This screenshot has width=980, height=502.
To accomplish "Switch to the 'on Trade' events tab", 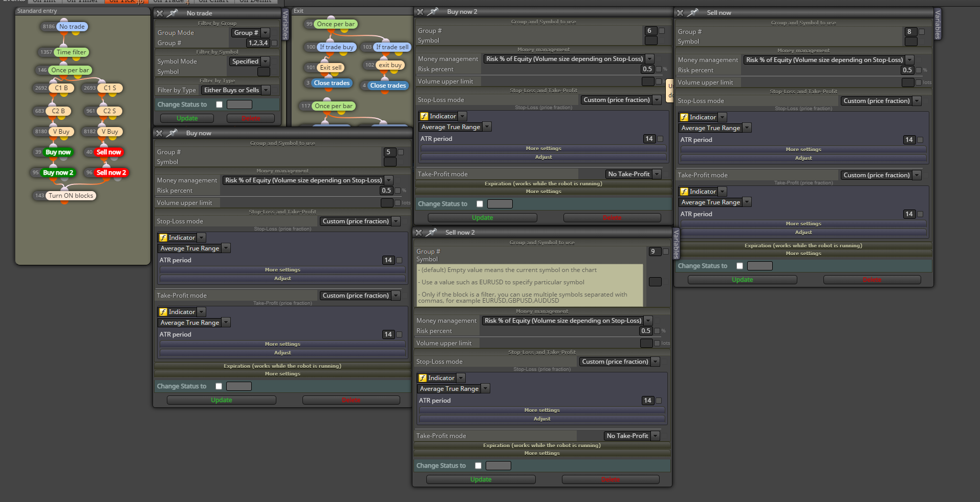I will [x=171, y=2].
